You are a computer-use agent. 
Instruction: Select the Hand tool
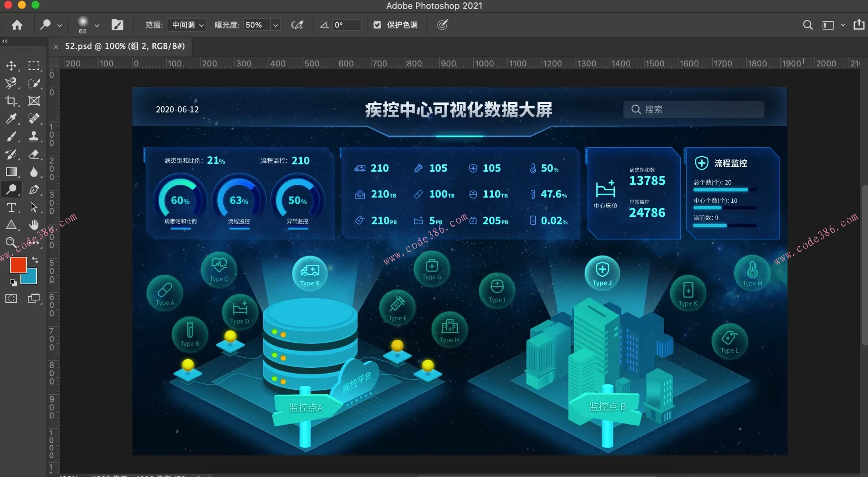click(x=33, y=225)
